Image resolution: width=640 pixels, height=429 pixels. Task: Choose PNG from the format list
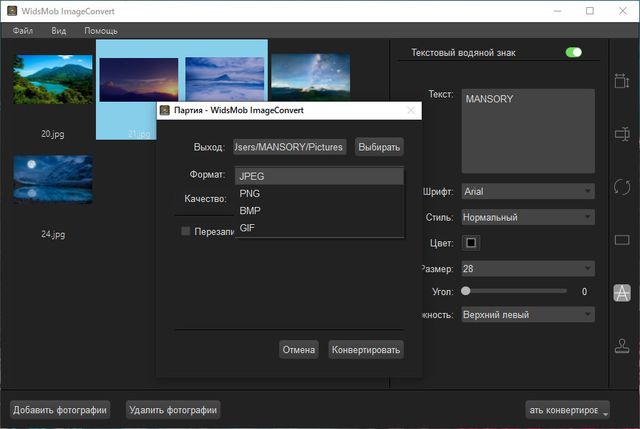[250, 193]
